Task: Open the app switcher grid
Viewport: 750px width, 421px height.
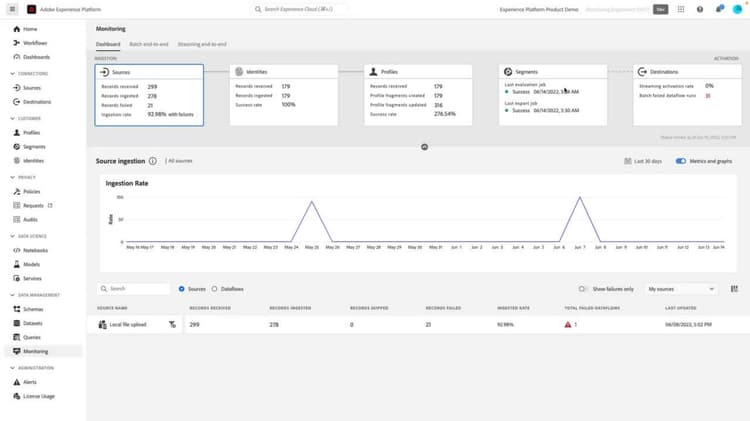Action: 681,9
